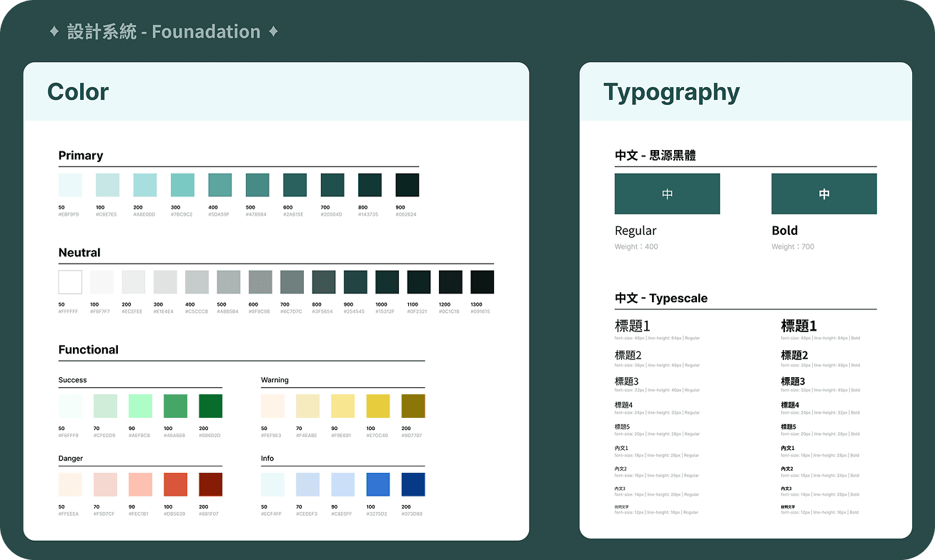935x560 pixels.
Task: Select the Neutral 1000 swatch #15312F
Action: 387,282
